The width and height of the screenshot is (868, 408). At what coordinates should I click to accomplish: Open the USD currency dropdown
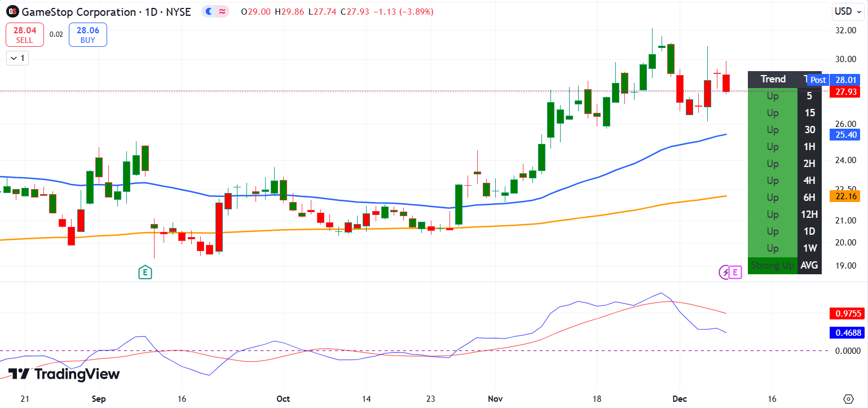tap(848, 11)
